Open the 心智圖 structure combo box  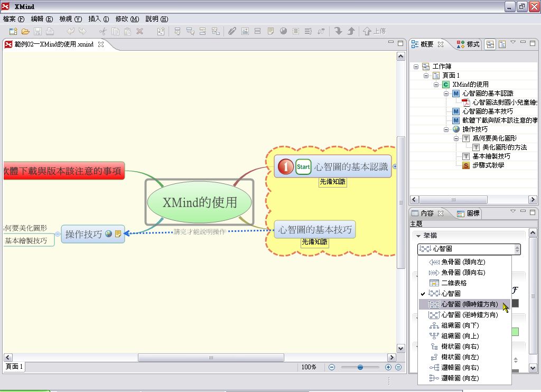tap(469, 249)
